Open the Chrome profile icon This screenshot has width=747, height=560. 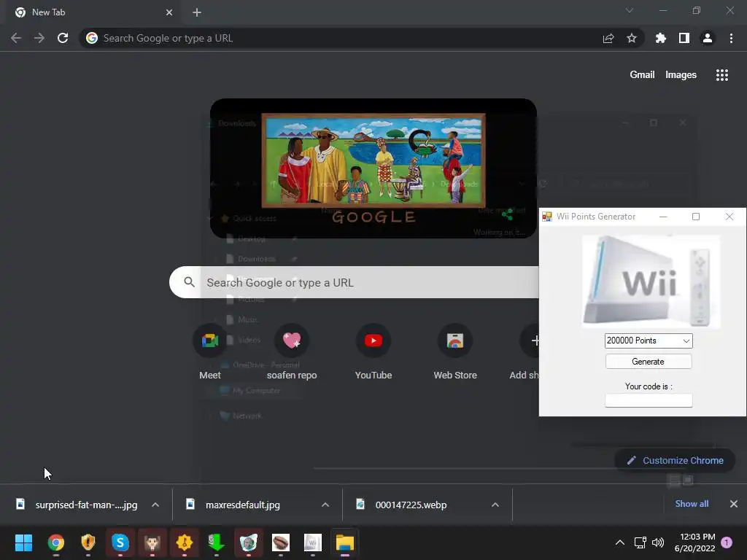pos(708,38)
